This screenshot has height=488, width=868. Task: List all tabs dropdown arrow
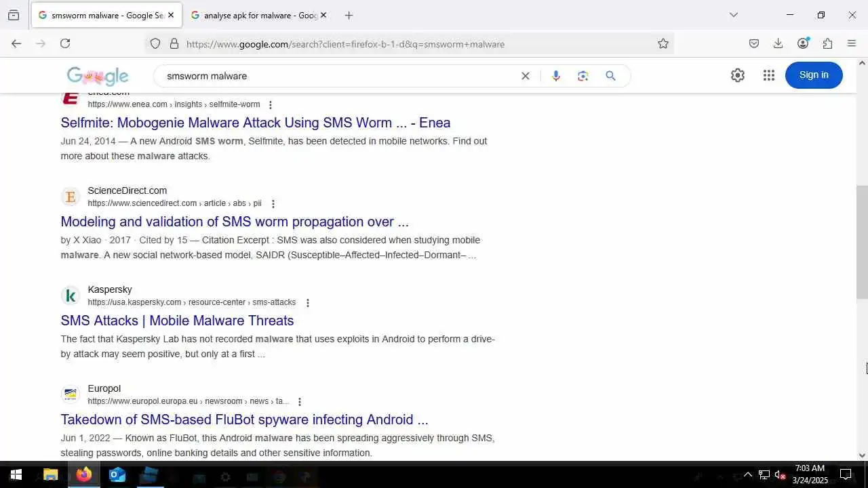coord(734,15)
